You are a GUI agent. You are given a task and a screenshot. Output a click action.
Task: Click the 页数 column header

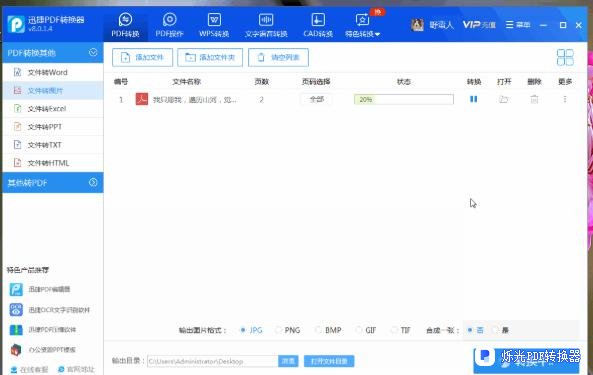pos(261,82)
